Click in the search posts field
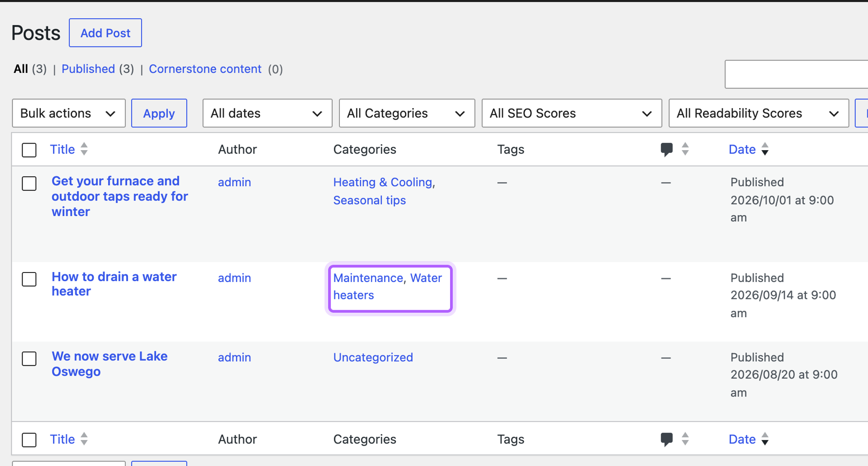The image size is (868, 466). click(x=796, y=74)
